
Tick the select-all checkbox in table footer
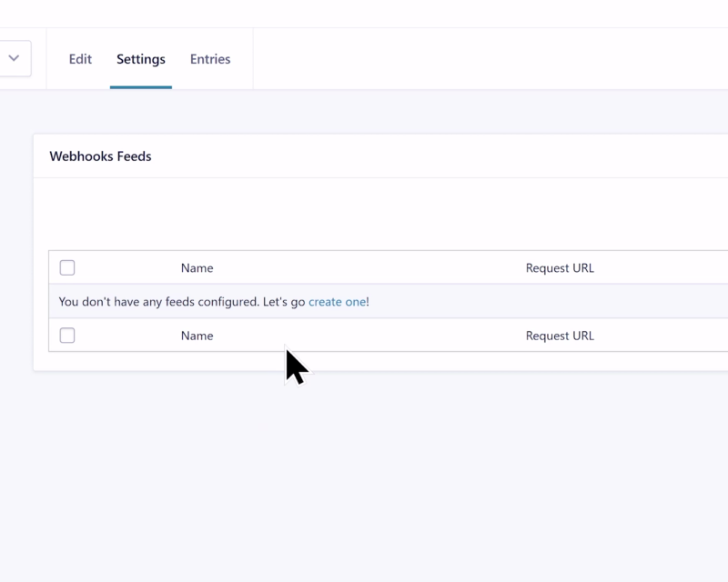point(67,336)
